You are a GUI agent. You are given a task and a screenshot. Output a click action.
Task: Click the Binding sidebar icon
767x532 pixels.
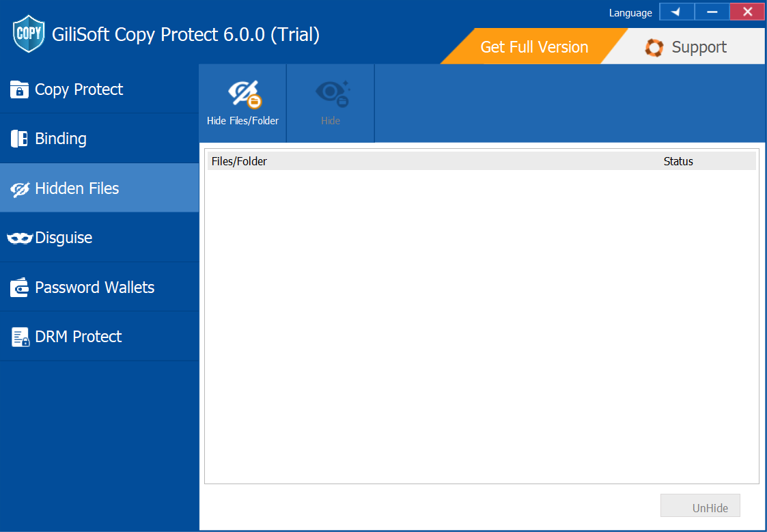(x=19, y=139)
